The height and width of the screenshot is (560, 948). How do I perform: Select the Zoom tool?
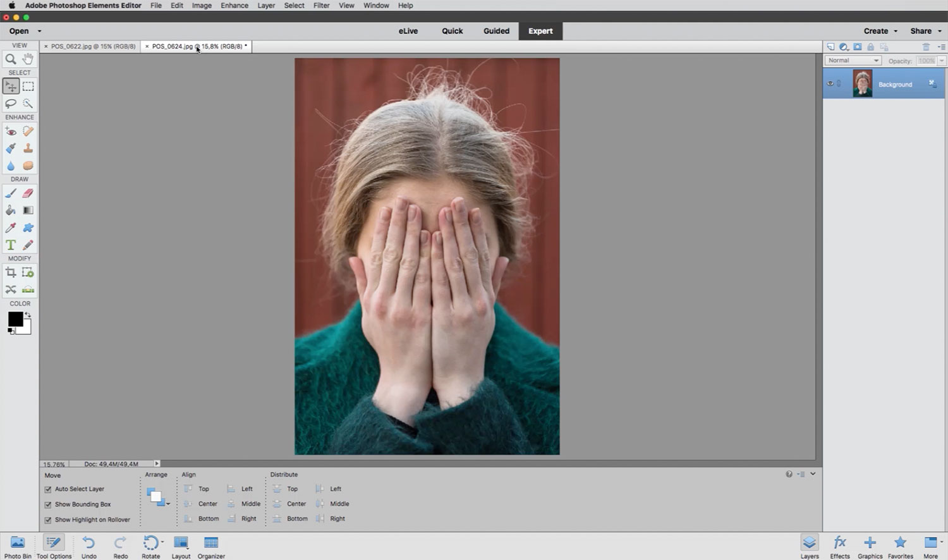(11, 59)
